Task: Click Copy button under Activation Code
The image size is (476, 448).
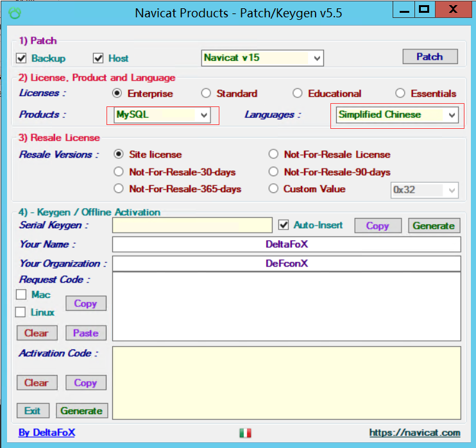Action: pyautogui.click(x=86, y=383)
